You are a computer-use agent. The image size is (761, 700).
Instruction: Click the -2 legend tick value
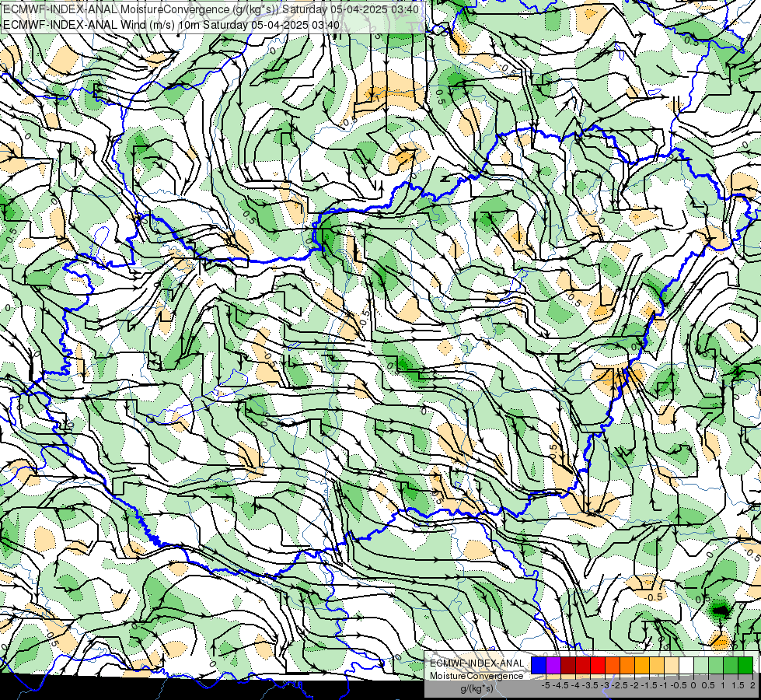[x=634, y=685]
